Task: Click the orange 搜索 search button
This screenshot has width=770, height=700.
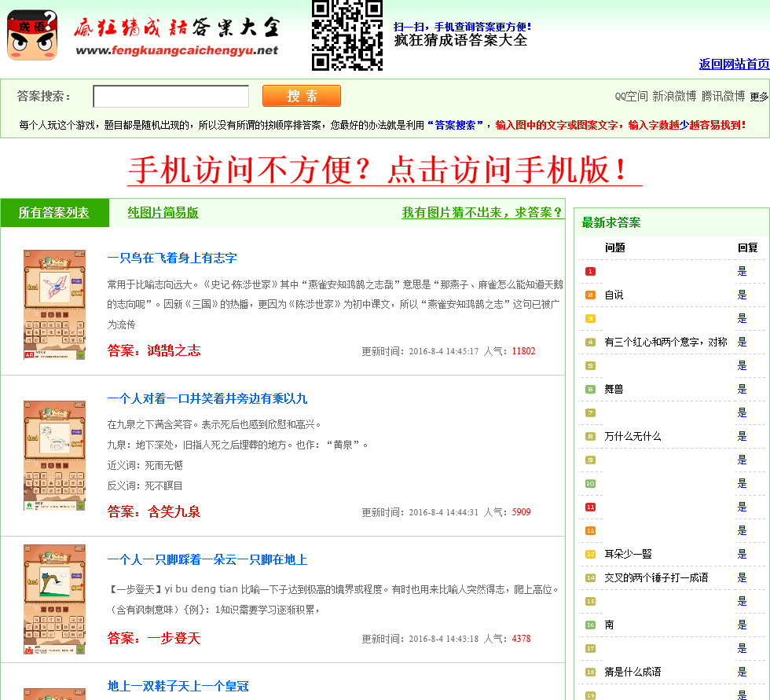Action: click(x=302, y=96)
